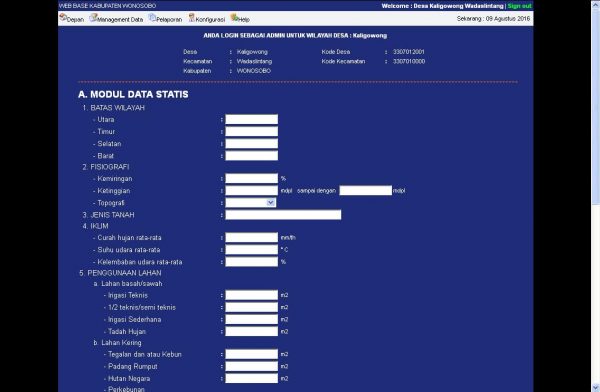Image resolution: width=600 pixels, height=392 pixels.
Task: Click the '4. IKLIM' section label
Action: coord(95,226)
